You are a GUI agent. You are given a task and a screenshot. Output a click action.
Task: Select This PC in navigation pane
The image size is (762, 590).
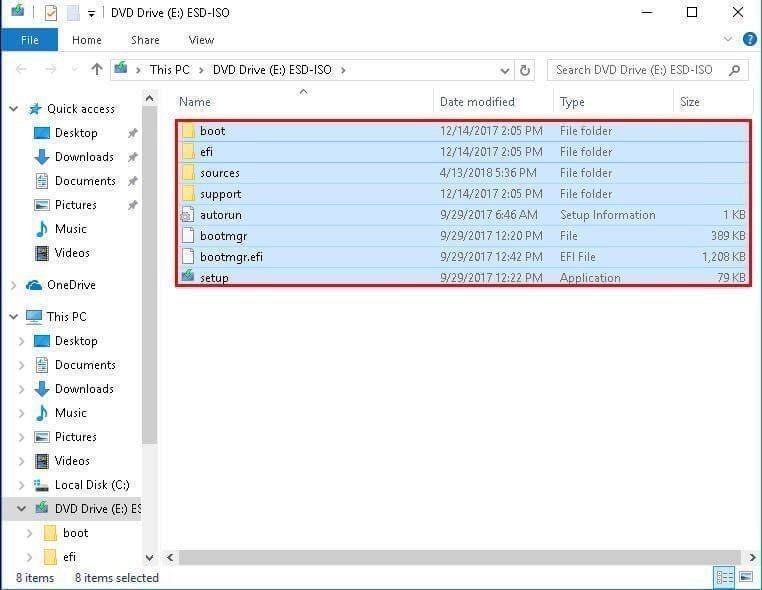pos(67,317)
